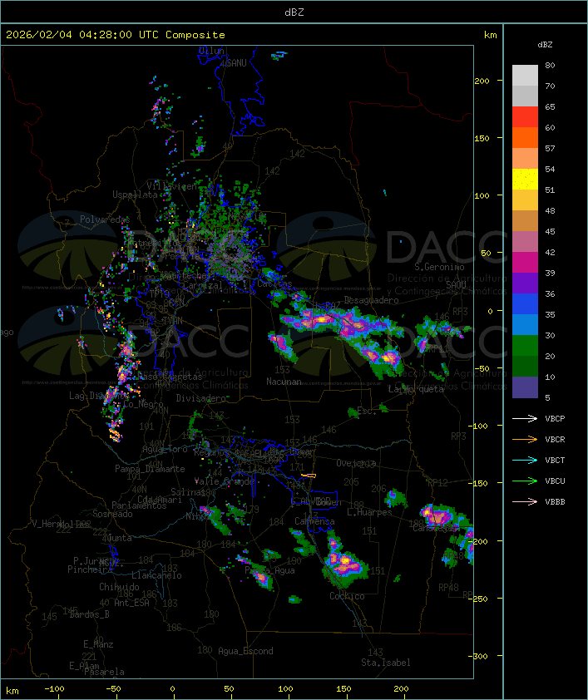Image resolution: width=588 pixels, height=700 pixels.
Task: Click the VBCU legend label
Action: (x=555, y=481)
